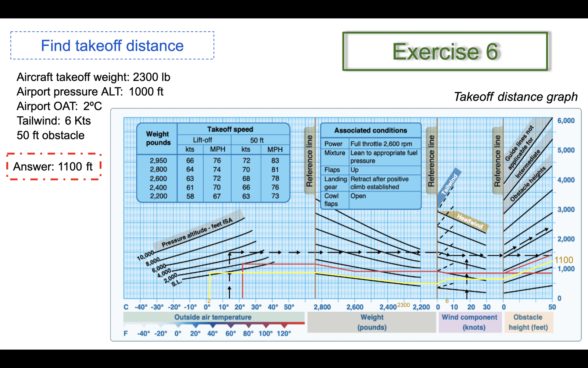
Task: Click the 30 tick on wind axis
Action: pos(487,307)
